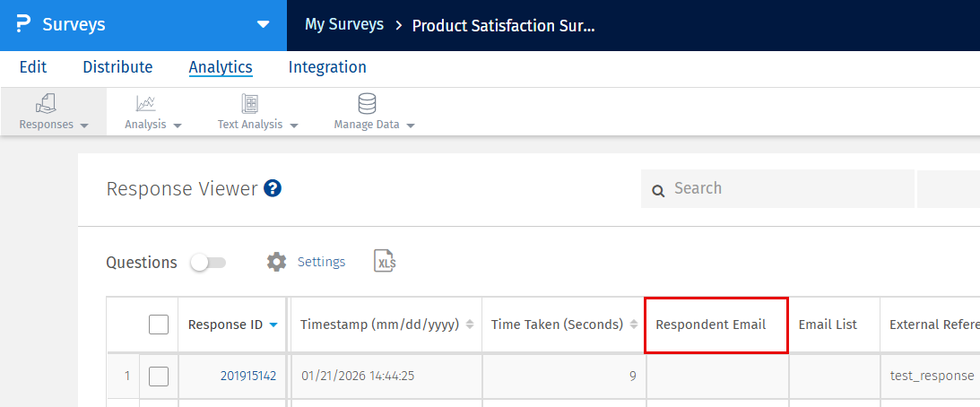Click the Analysis chart icon
This screenshot has width=980, height=407.
click(146, 104)
